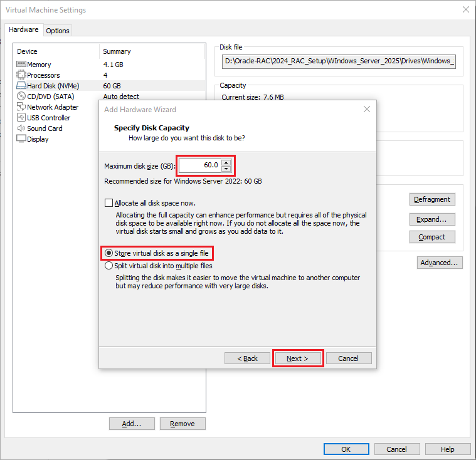Image resolution: width=476 pixels, height=460 pixels.
Task: Select the Display monitor icon
Action: (x=21, y=139)
